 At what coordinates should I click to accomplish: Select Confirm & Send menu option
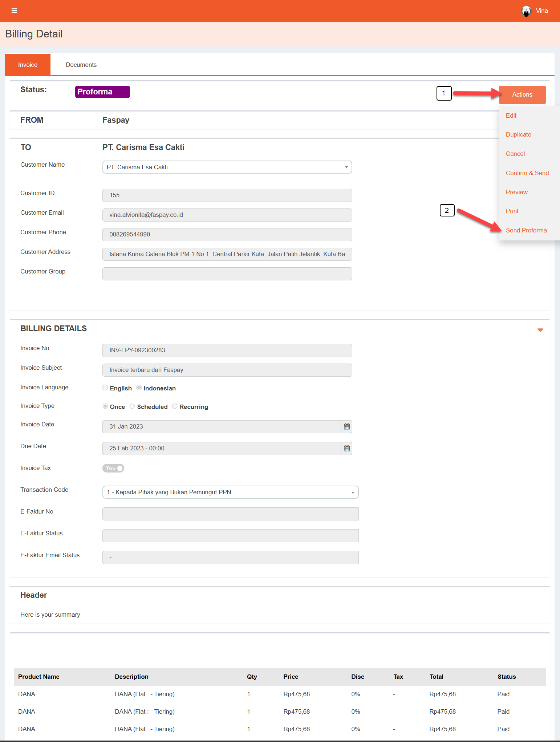(527, 173)
